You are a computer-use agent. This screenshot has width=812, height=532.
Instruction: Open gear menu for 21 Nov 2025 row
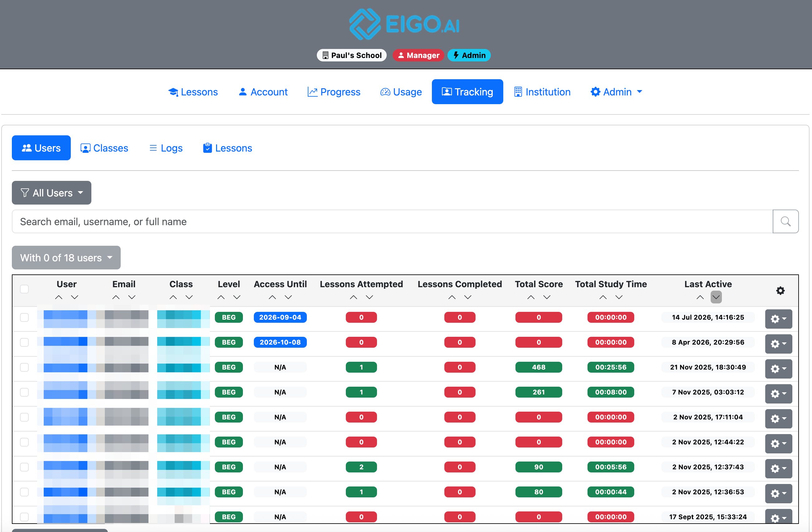pos(779,369)
